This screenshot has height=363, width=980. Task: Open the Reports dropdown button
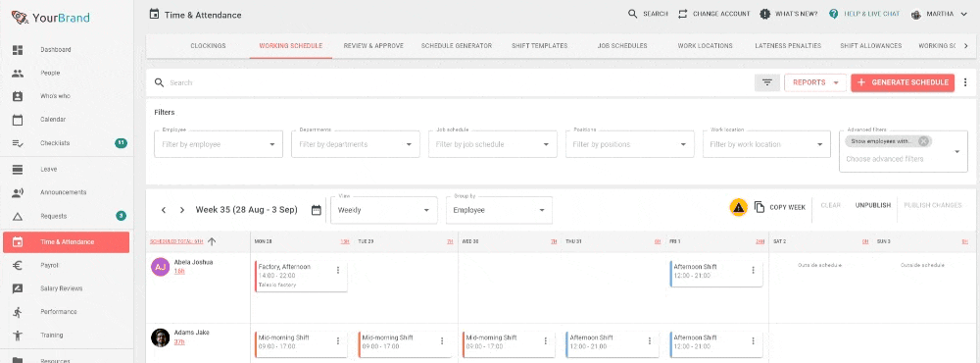coord(815,82)
